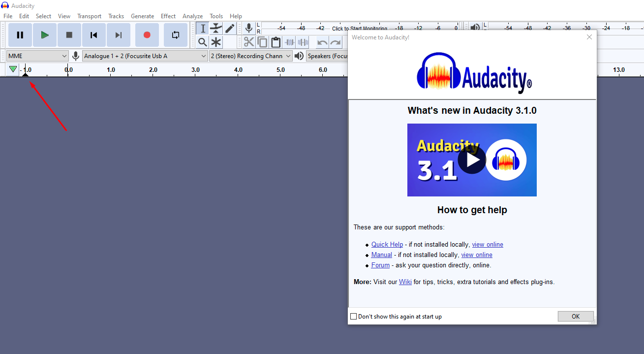
Task: Open the Manual link
Action: [x=382, y=255]
